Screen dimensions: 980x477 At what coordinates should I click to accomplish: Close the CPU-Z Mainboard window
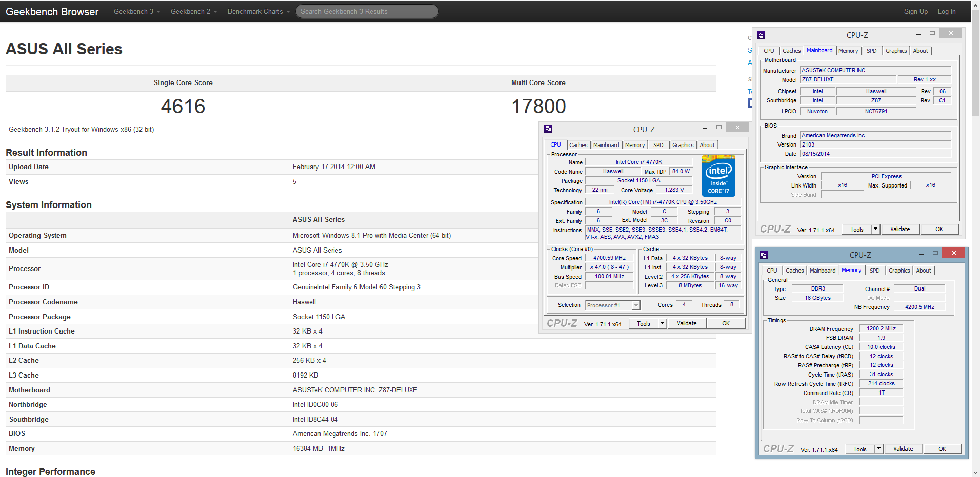coord(951,33)
